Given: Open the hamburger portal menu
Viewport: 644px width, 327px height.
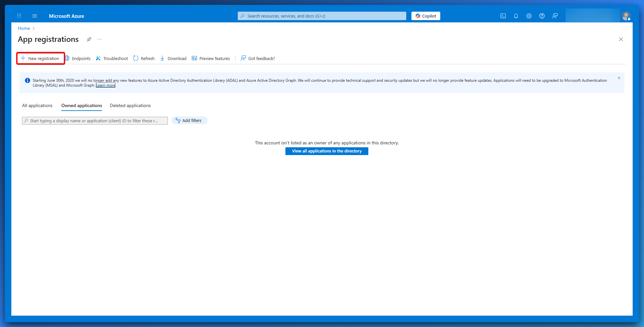Looking at the screenshot, I should coord(35,16).
